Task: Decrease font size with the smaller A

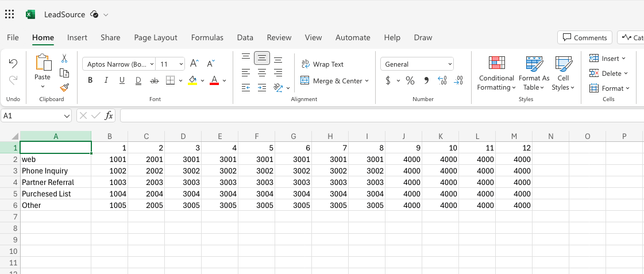Action: pos(211,64)
